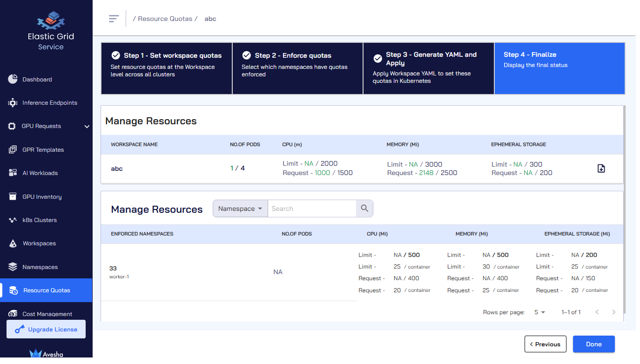Click the k8s Clusters icon
The width and height of the screenshot is (640, 364).
[13, 220]
